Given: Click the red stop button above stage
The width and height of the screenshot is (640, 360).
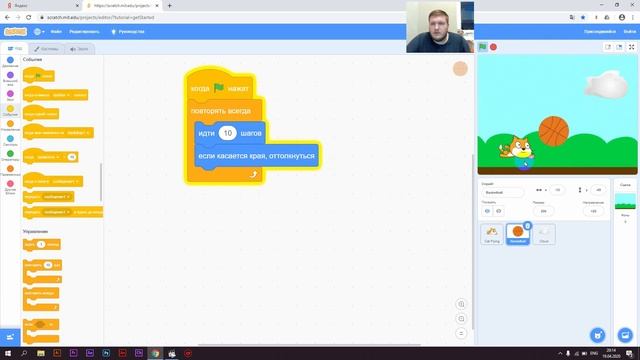Looking at the screenshot, I should click(493, 47).
